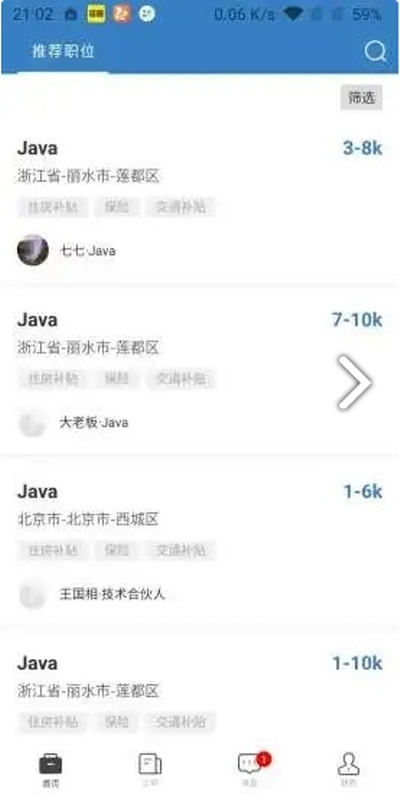
Task: Open the Java job paying 1-10k
Action: (x=200, y=691)
